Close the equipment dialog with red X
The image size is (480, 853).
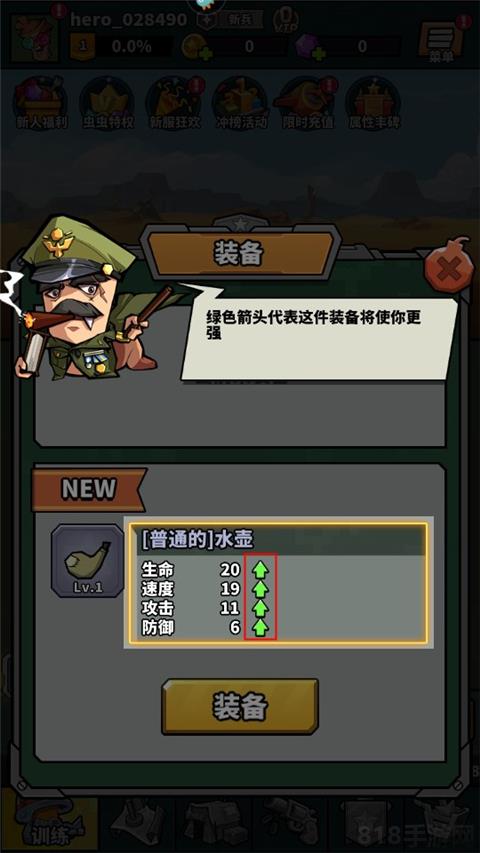tap(448, 267)
